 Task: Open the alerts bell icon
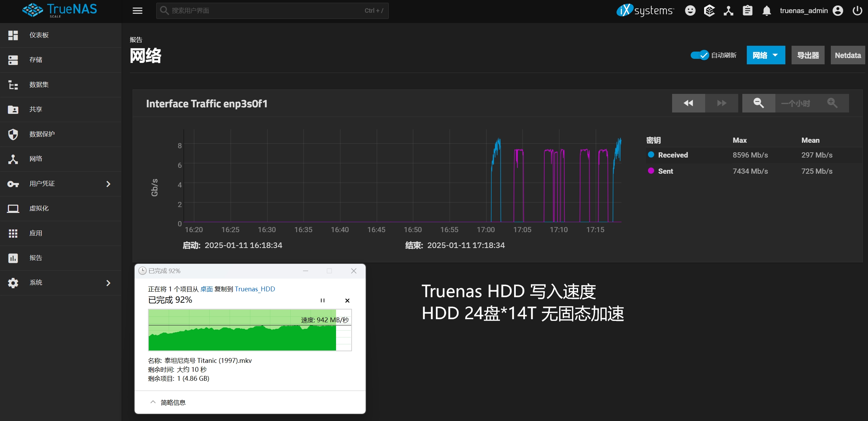click(x=766, y=11)
